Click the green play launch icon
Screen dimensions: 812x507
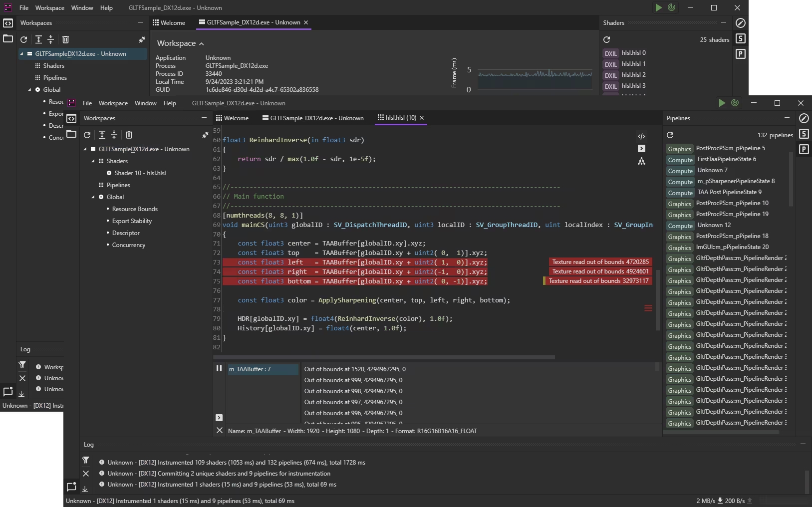(x=722, y=103)
